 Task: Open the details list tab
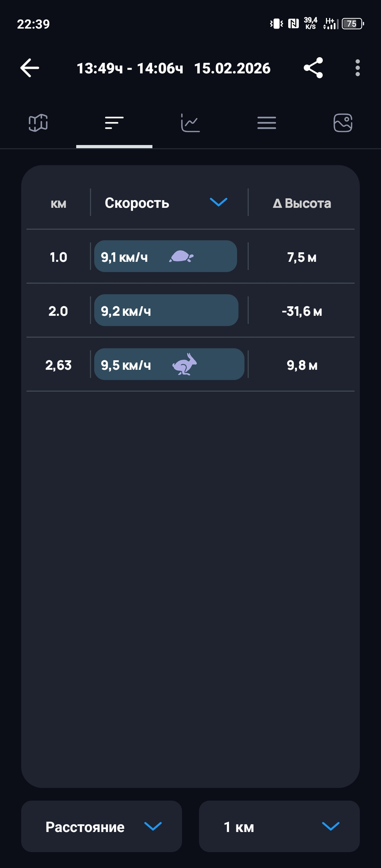point(267,123)
